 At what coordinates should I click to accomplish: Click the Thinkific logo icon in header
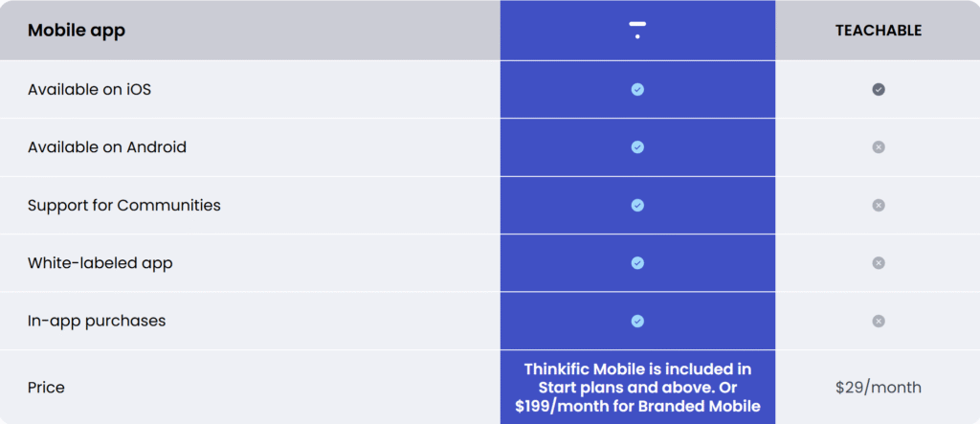(x=637, y=30)
